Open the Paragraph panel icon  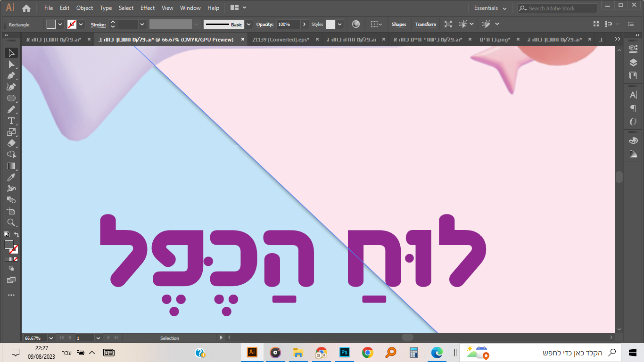click(x=633, y=108)
